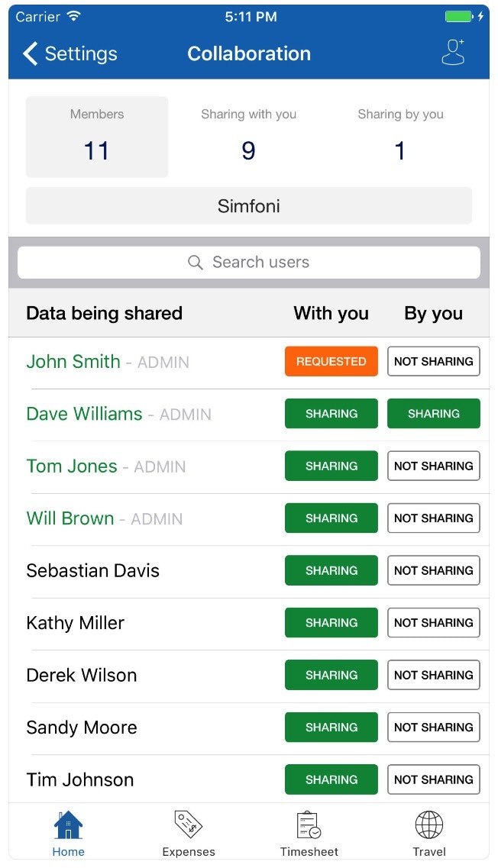The width and height of the screenshot is (498, 868).
Task: Open the Timesheet clipboard icon
Action: [309, 825]
